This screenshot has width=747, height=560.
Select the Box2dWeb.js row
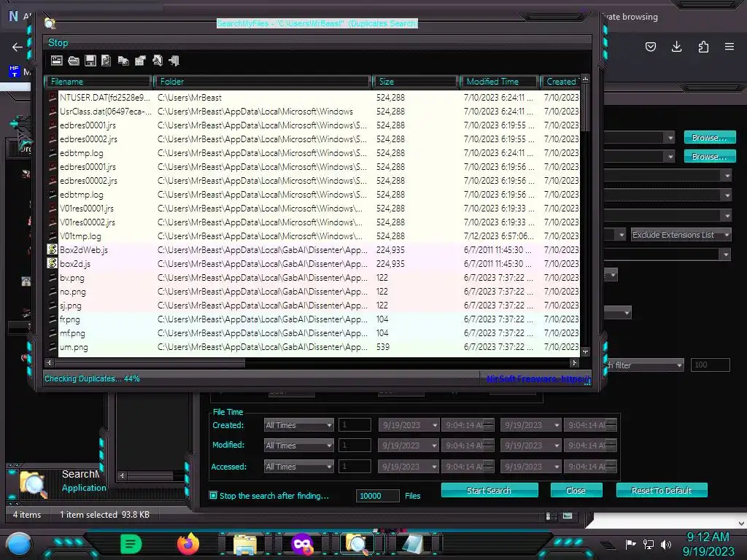click(313, 250)
